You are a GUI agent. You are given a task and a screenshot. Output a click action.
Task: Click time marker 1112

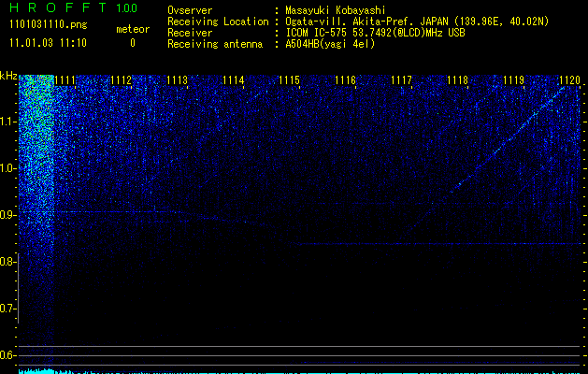click(122, 80)
